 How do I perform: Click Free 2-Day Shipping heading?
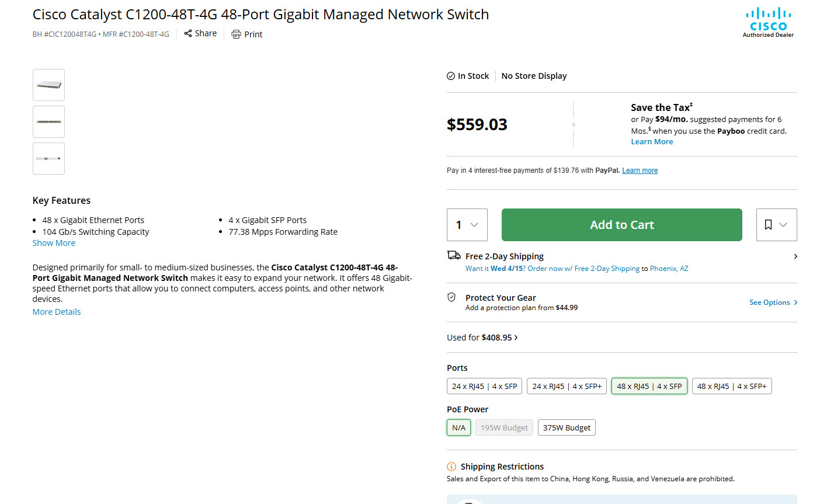[x=505, y=256]
